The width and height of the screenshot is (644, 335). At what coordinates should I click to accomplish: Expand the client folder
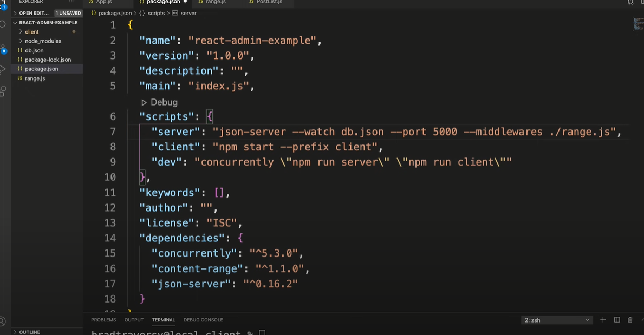click(x=31, y=31)
